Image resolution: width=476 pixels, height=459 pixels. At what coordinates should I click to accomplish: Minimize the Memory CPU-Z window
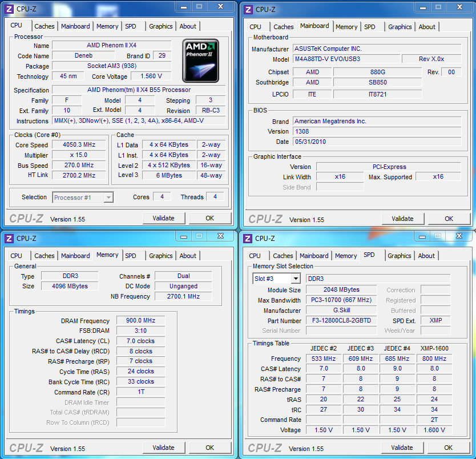pos(184,236)
